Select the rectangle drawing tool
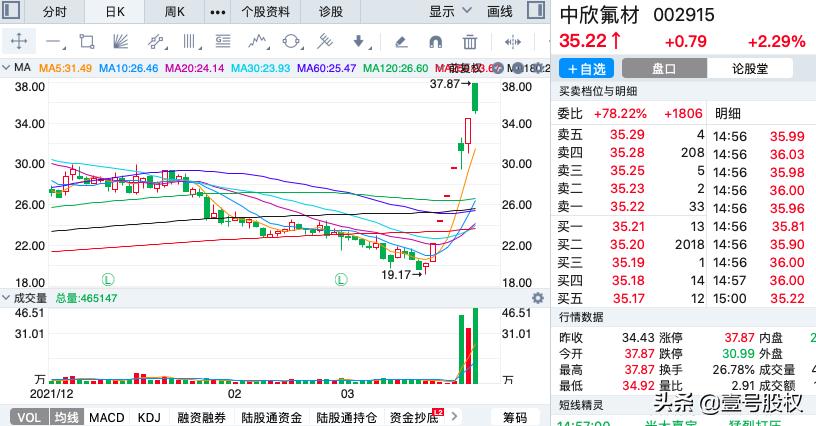 86,42
